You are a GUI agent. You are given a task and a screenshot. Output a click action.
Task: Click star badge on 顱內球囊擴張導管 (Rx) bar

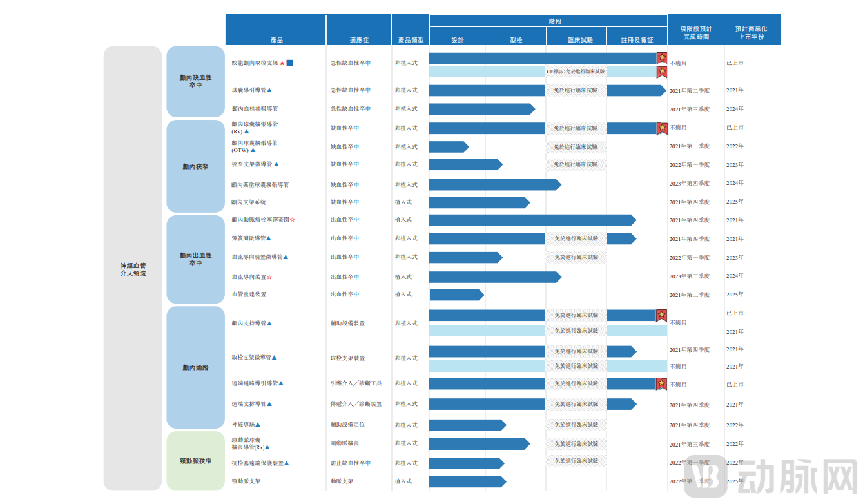661,128
